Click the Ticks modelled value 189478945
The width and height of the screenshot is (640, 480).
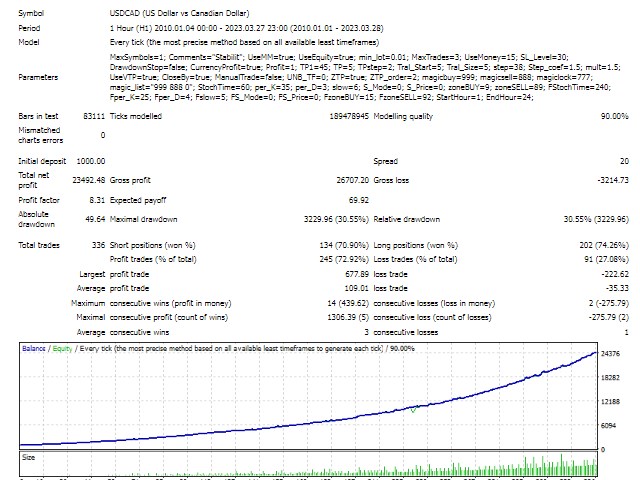(349, 116)
